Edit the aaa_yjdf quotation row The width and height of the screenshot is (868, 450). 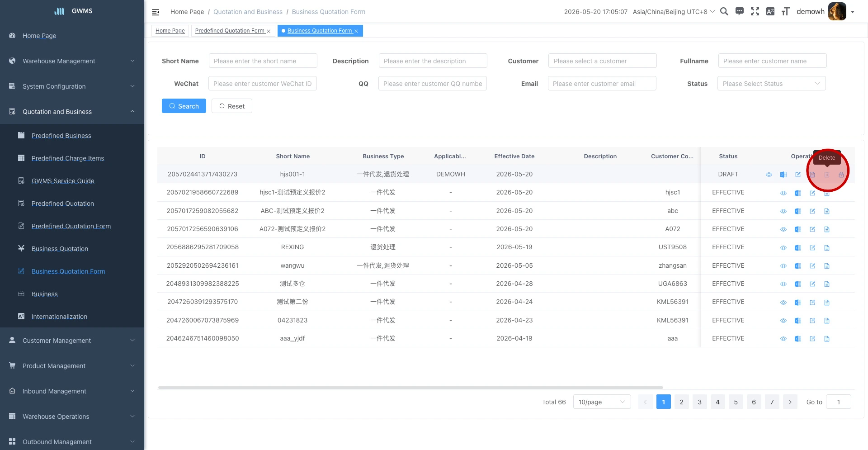[x=812, y=339]
